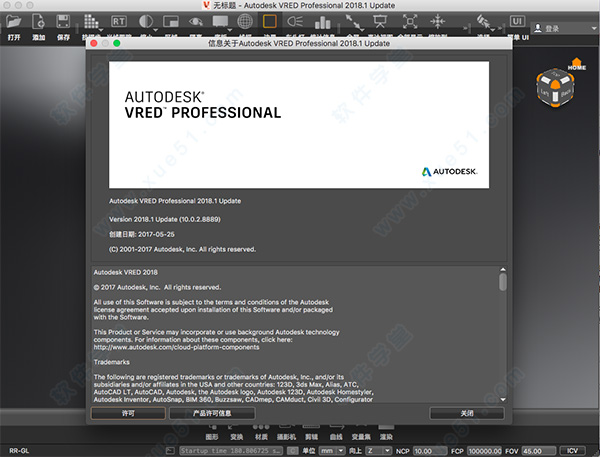Open the 图形 (Scenegraph) quick access

pos(212,433)
